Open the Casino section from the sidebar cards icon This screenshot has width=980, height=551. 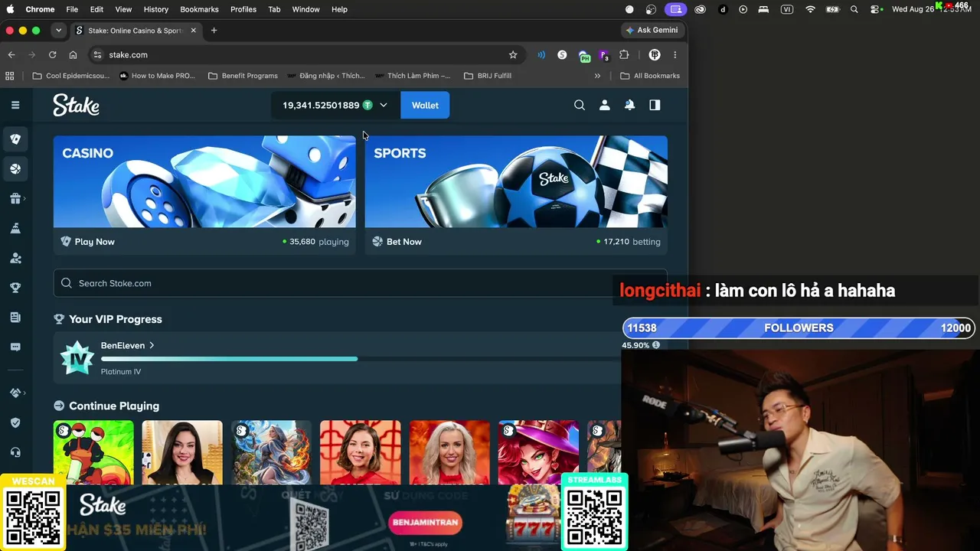coord(15,139)
